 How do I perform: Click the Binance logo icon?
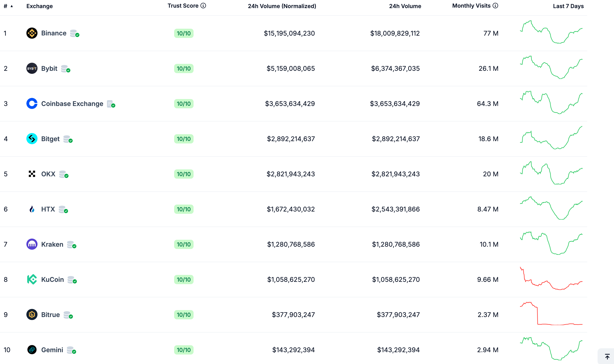tap(32, 33)
